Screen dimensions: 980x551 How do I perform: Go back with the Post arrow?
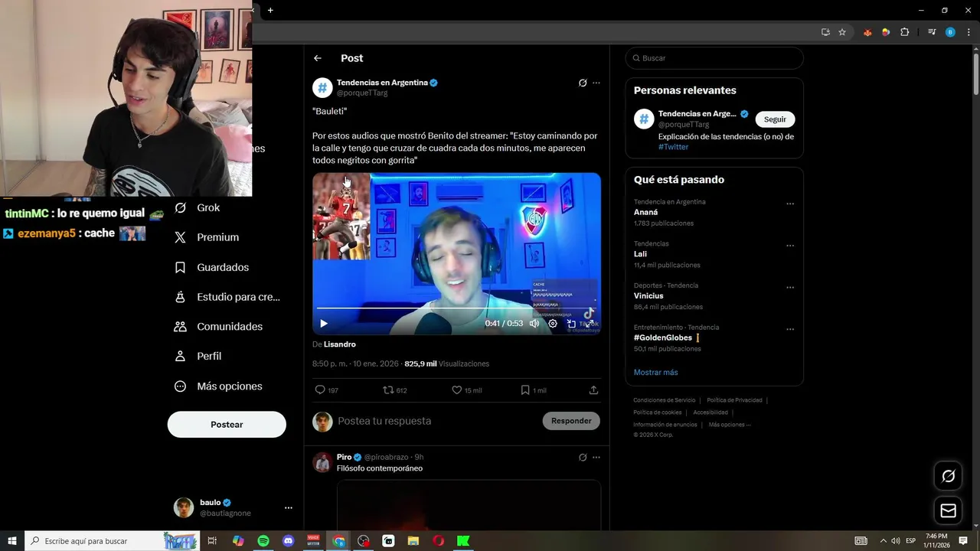point(318,58)
